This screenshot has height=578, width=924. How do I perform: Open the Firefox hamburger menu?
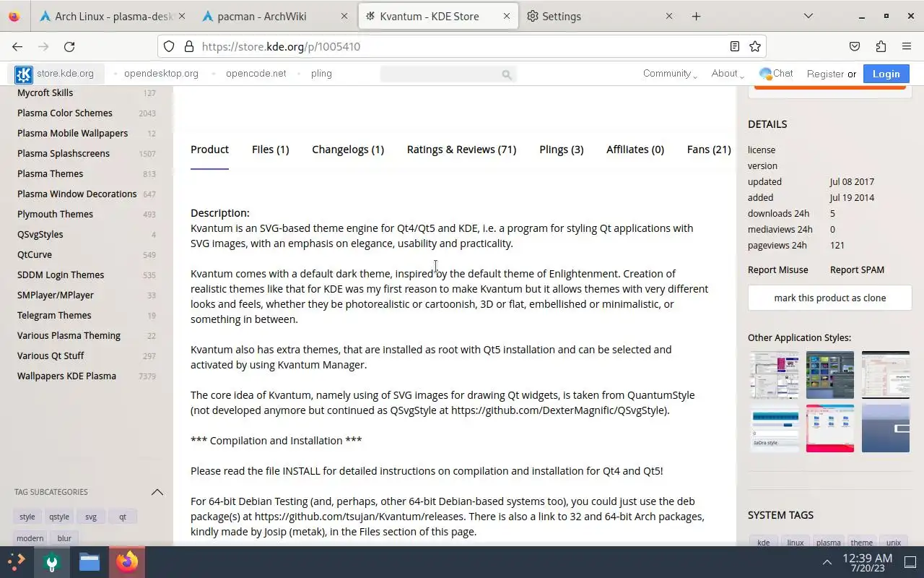click(907, 46)
